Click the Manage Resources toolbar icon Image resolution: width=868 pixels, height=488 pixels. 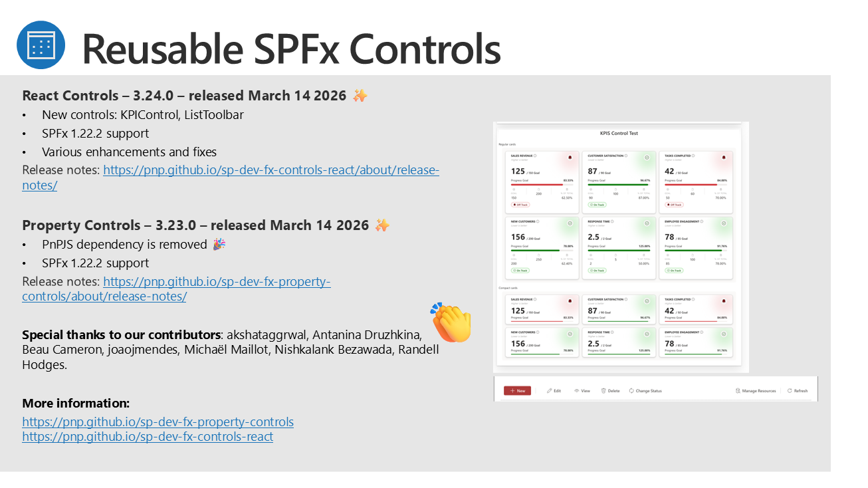738,391
